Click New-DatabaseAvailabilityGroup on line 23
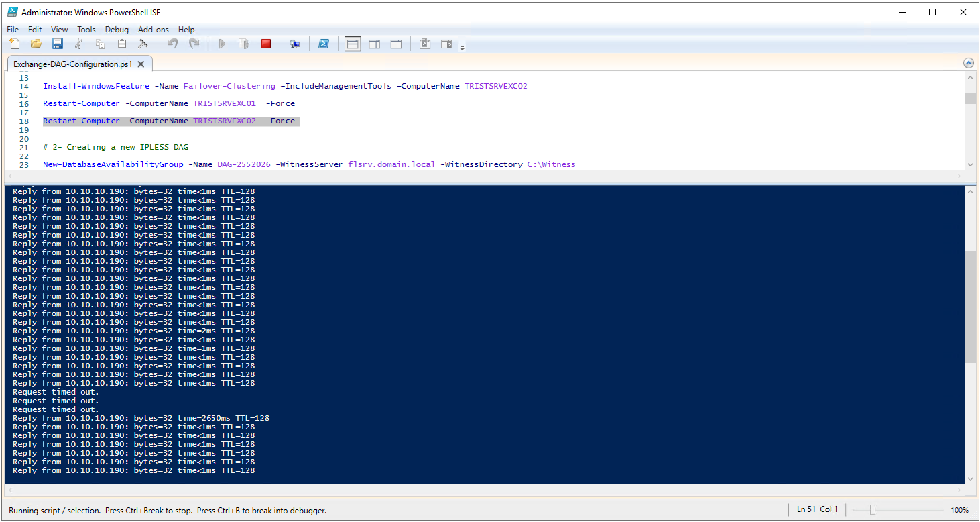 tap(113, 164)
